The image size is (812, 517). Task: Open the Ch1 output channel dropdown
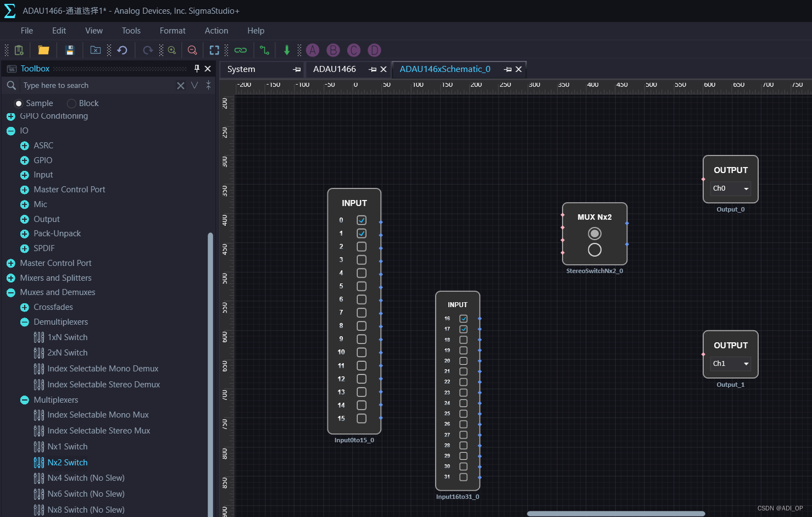click(730, 364)
